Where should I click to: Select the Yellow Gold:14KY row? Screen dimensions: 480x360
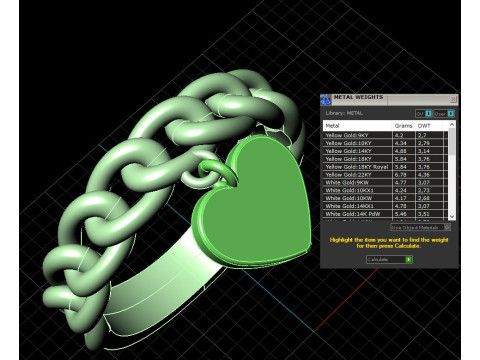tap(385, 151)
